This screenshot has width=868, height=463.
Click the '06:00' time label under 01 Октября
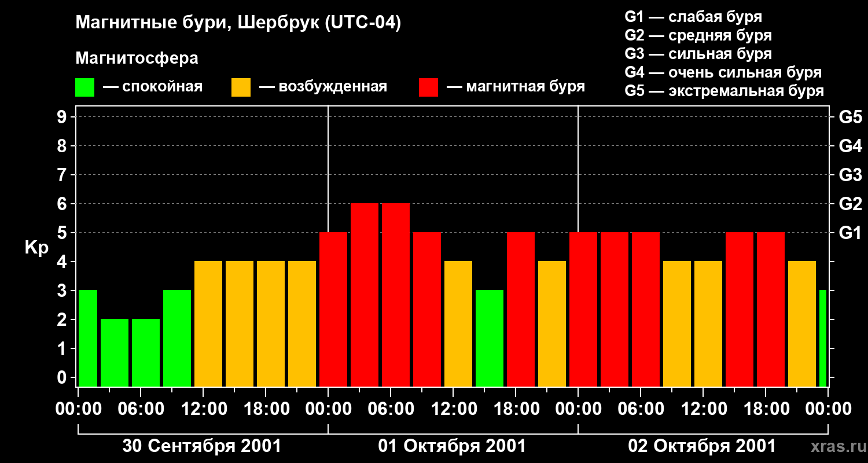click(391, 409)
